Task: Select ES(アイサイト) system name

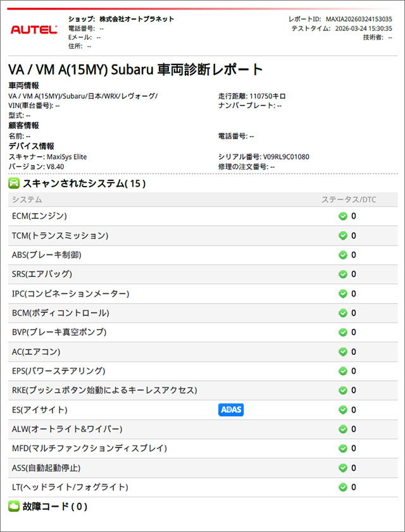Action: pyautogui.click(x=40, y=410)
